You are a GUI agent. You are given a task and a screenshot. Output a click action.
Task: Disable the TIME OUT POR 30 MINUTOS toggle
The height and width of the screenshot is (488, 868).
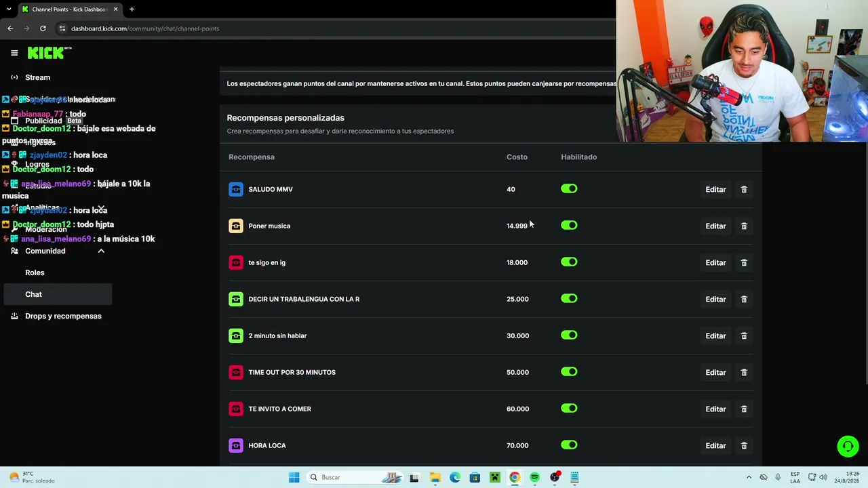pyautogui.click(x=569, y=371)
